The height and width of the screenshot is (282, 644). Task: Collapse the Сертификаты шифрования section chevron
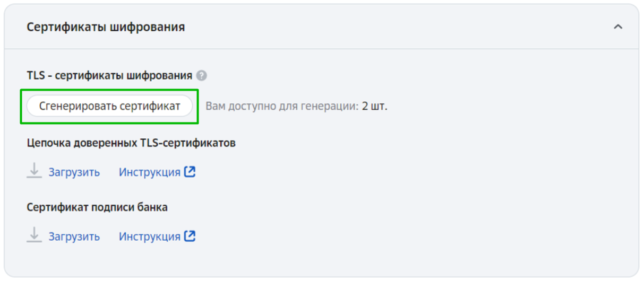pos(618,27)
